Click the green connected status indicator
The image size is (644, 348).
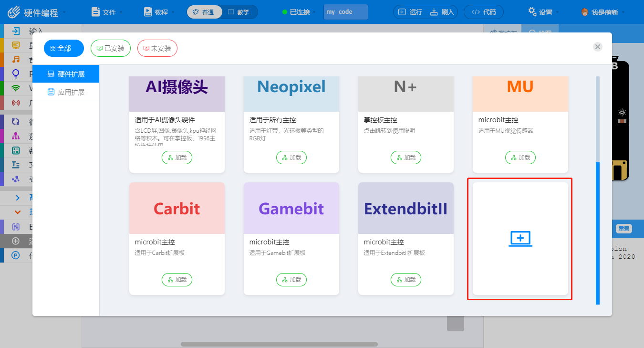(x=285, y=12)
